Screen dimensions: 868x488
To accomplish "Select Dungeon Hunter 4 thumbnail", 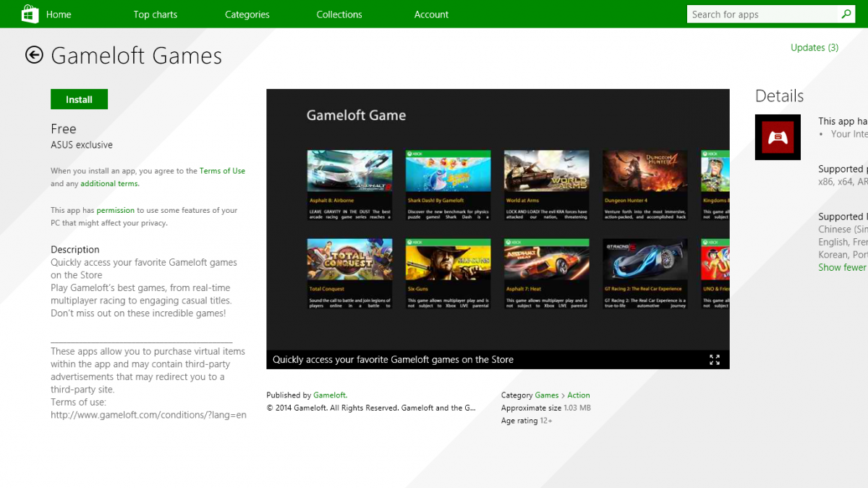I will (644, 171).
